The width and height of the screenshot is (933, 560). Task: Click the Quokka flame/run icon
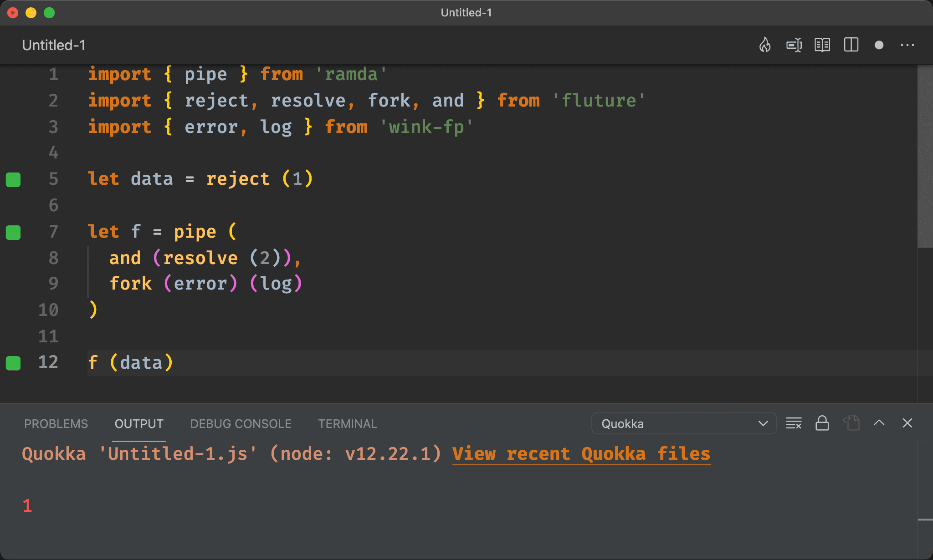click(x=765, y=45)
